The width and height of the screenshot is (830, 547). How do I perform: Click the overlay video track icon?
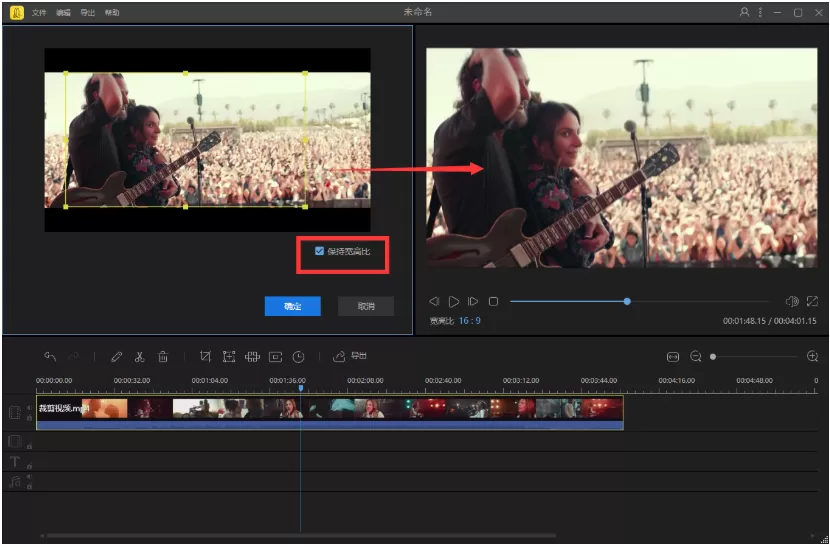[15, 441]
